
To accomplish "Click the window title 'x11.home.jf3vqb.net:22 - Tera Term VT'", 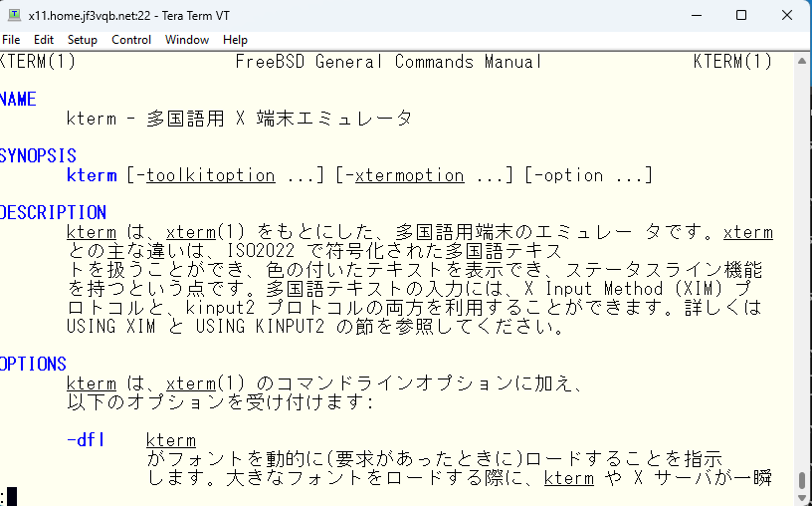I will click(x=129, y=16).
